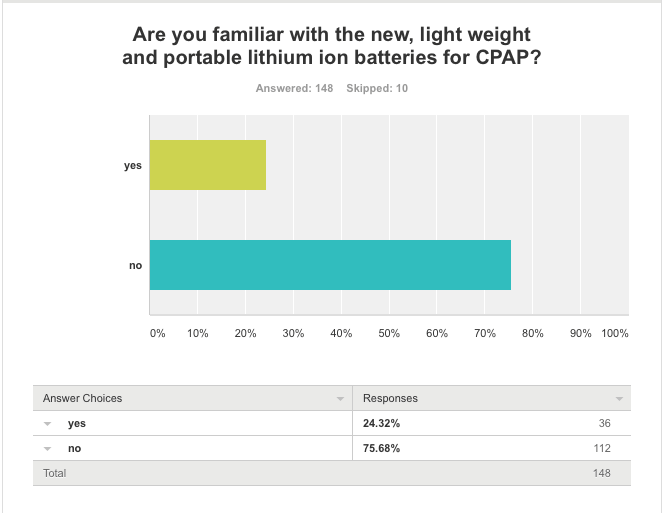Image resolution: width=663 pixels, height=513 pixels.
Task: Click the Skipped: 10 text
Action: [x=377, y=88]
